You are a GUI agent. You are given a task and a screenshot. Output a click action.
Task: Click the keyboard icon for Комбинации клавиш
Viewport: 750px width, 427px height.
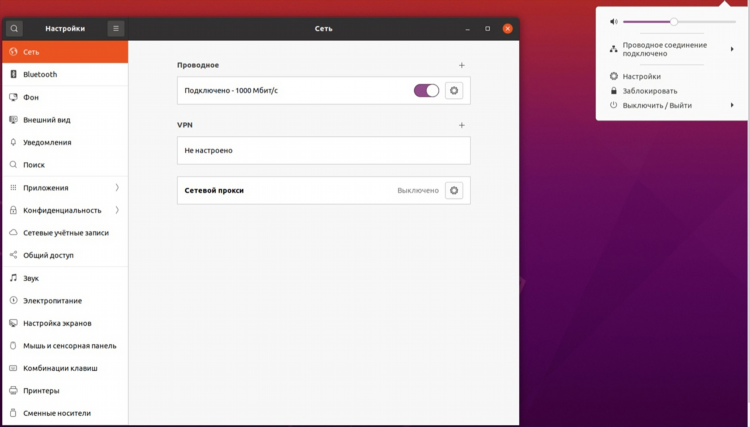[13, 368]
